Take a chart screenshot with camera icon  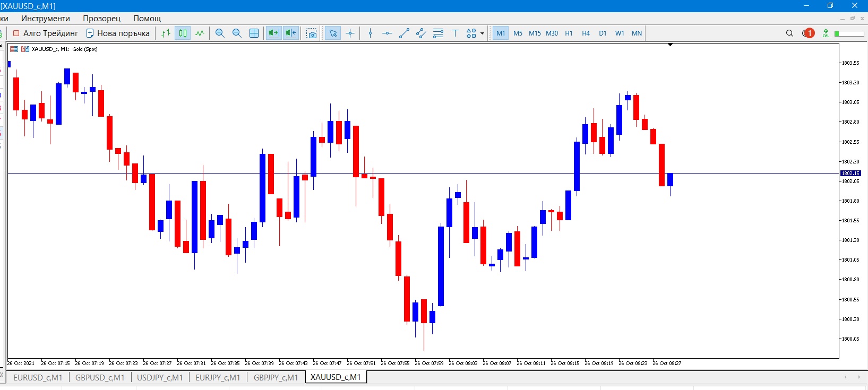pos(312,33)
